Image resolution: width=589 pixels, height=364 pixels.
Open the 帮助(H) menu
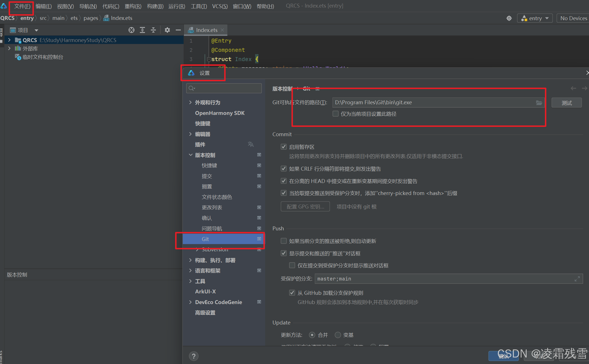[x=265, y=6]
